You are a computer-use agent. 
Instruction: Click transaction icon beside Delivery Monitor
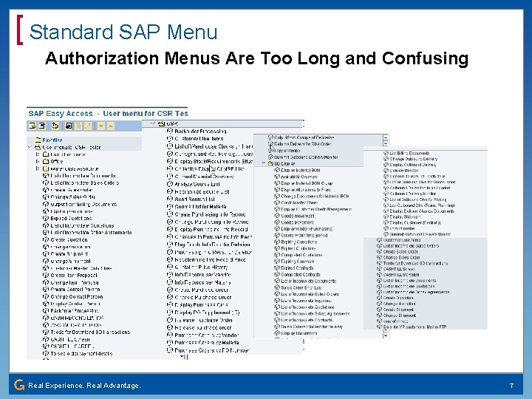[x=386, y=171]
